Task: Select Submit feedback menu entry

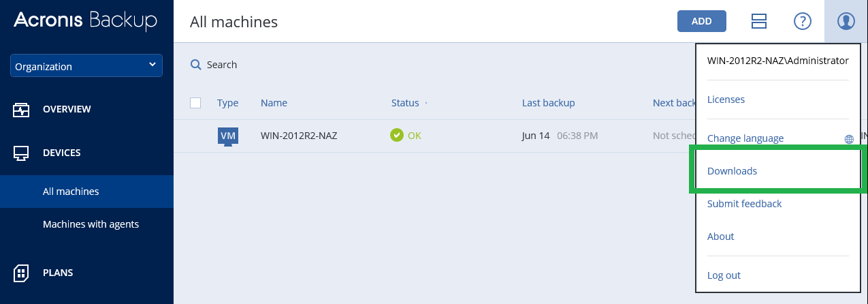Action: pyautogui.click(x=744, y=204)
